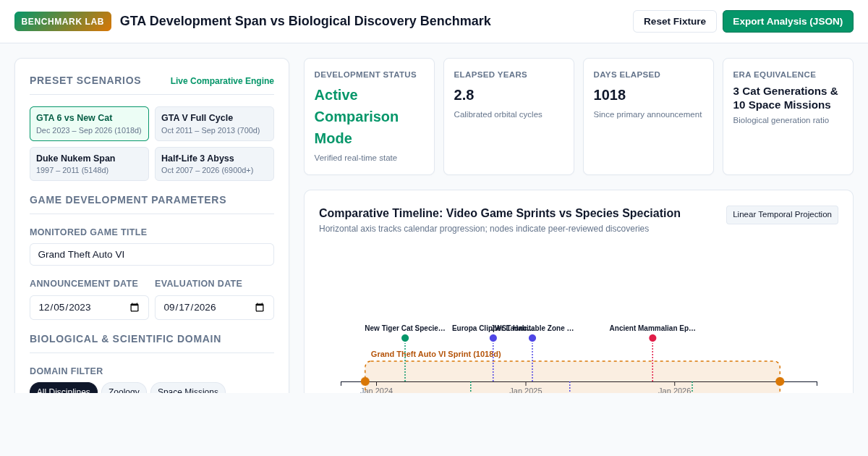This screenshot has width=868, height=456.
Task: Click the Announcement Date field
Action: pos(89,308)
